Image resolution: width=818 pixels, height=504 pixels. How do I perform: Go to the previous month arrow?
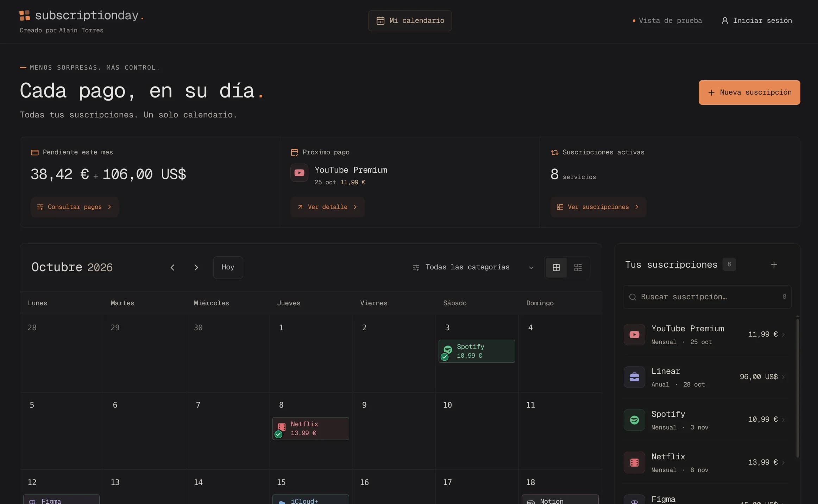pyautogui.click(x=172, y=268)
